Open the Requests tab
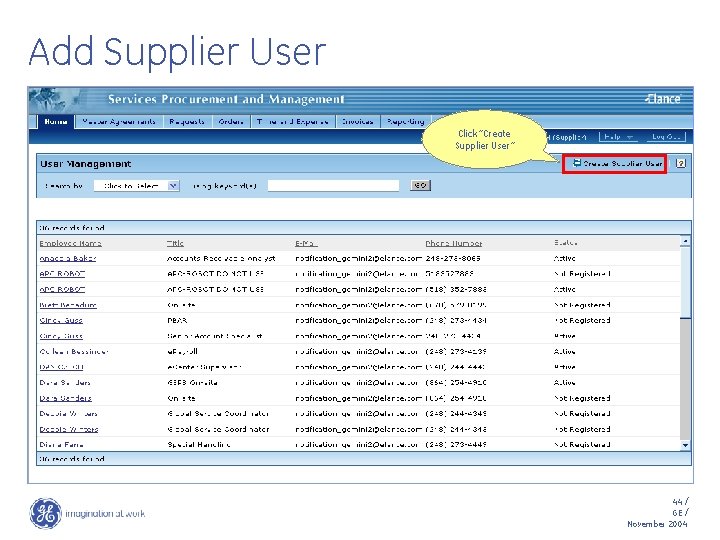 186,122
